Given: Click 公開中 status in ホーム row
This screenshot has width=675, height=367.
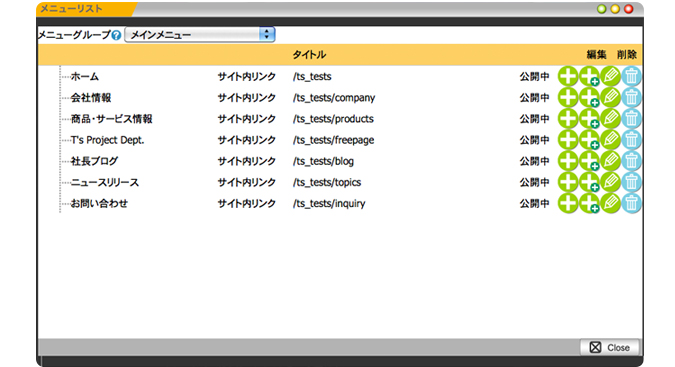Looking at the screenshot, I should pos(534,77).
